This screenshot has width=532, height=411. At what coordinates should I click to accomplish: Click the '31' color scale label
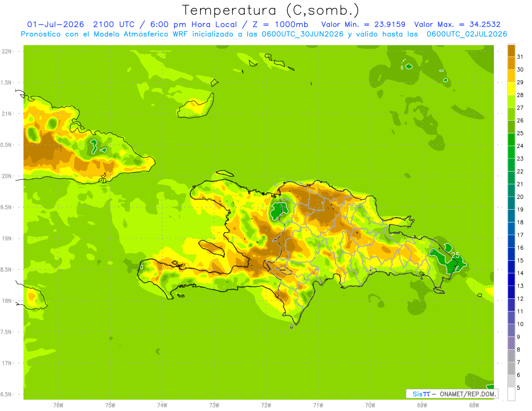click(520, 57)
